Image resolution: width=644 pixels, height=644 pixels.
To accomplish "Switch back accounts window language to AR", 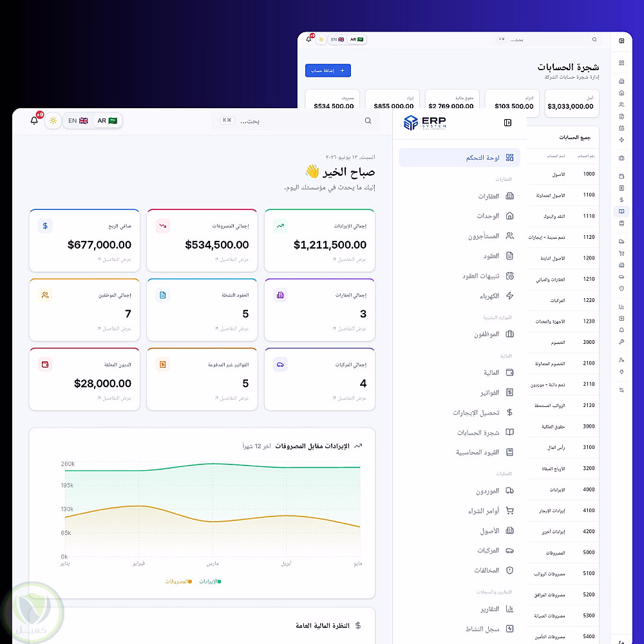I will point(357,39).
